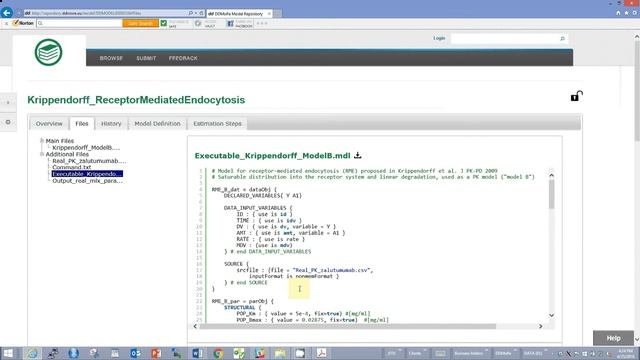Click the code viewer horizontal scrollbar thumb
Screen dimensions: 640x360
click(x=348, y=327)
